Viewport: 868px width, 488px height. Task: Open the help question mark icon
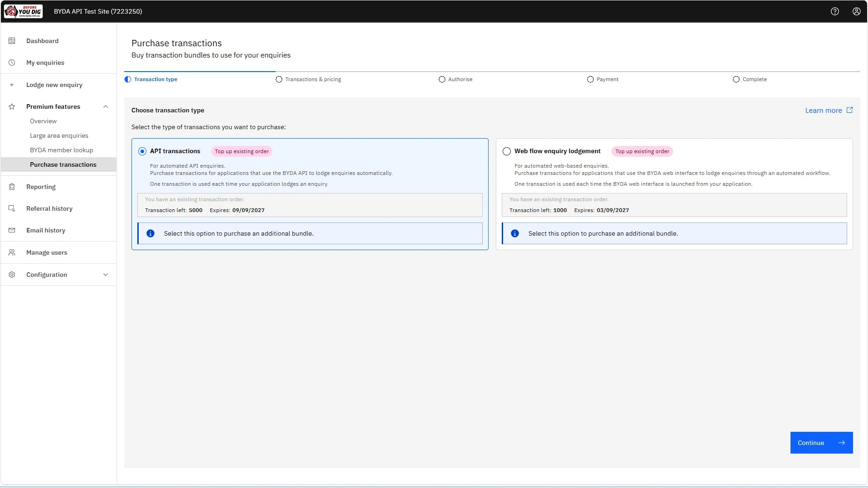click(834, 11)
